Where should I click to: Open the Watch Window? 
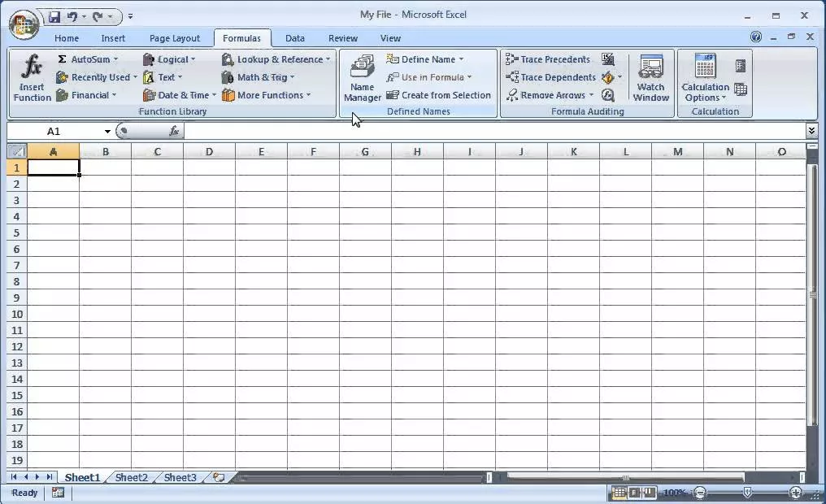[651, 77]
